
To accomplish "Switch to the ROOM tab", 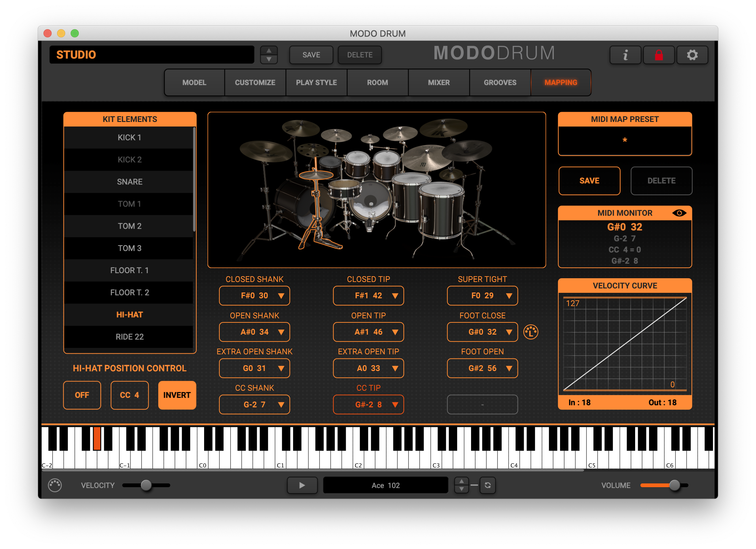I will [x=377, y=83].
